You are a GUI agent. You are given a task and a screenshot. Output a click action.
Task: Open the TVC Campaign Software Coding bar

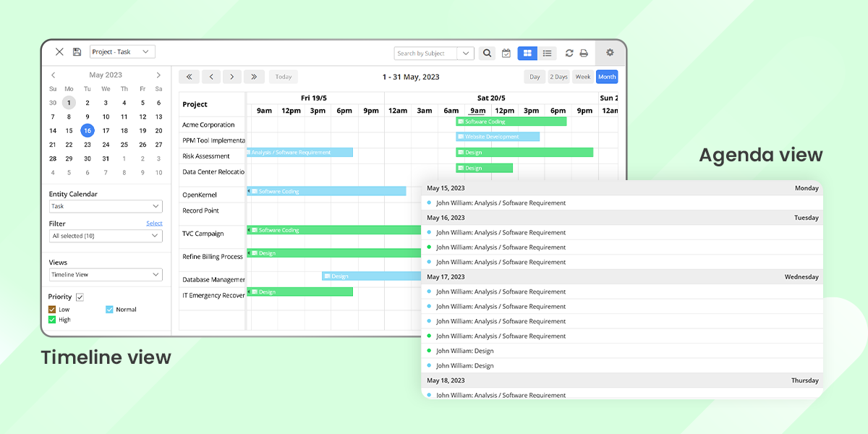(x=334, y=230)
